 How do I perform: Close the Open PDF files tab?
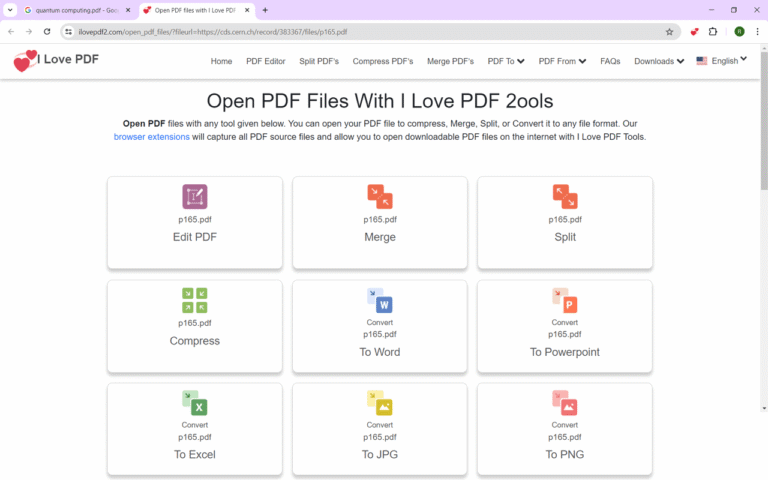pos(247,10)
